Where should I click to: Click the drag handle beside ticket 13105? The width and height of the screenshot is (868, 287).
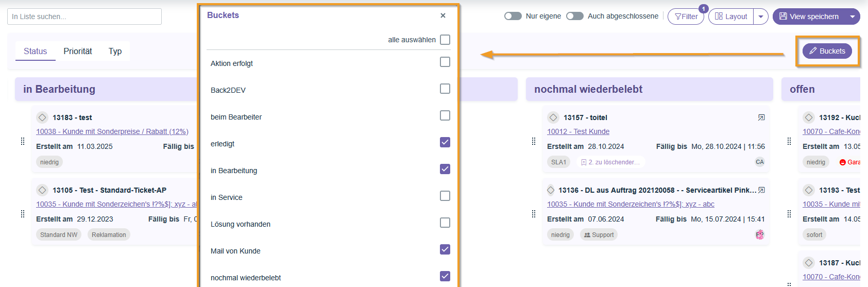click(x=23, y=214)
